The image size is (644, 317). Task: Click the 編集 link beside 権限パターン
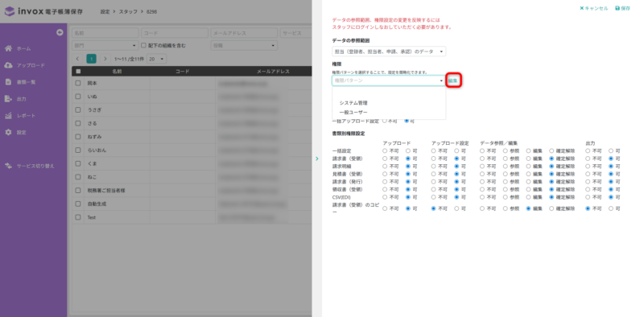pos(453,80)
